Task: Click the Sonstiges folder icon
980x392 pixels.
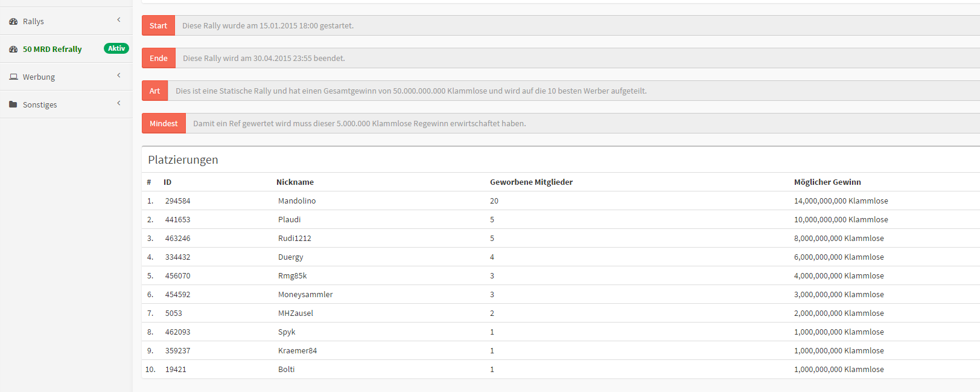Action: point(13,104)
